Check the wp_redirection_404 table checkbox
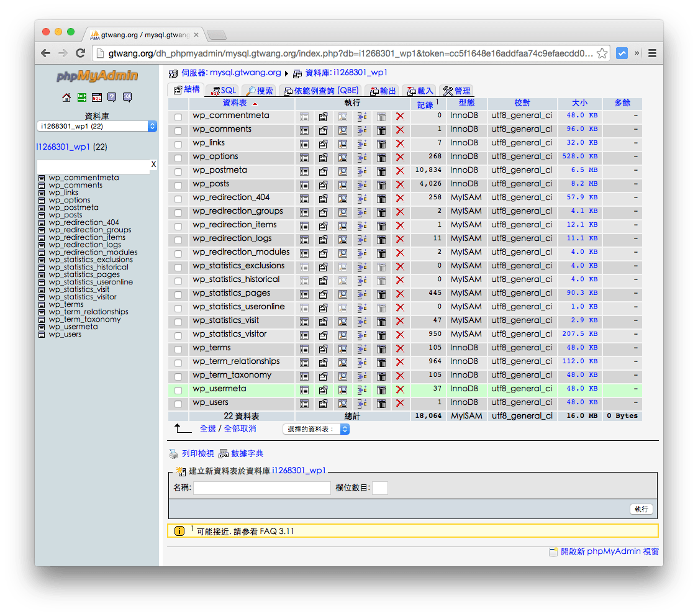Viewport: 698px width, 616px height. [178, 197]
